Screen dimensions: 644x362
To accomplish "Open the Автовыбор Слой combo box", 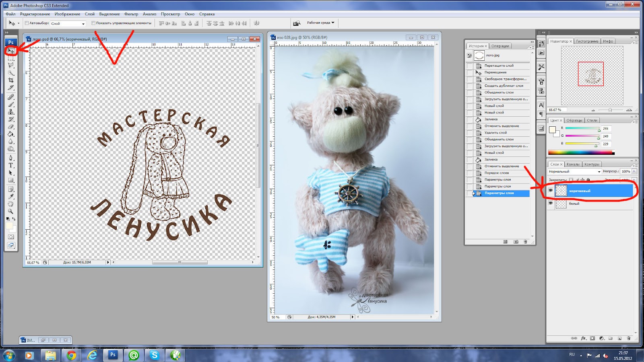I will pos(68,24).
